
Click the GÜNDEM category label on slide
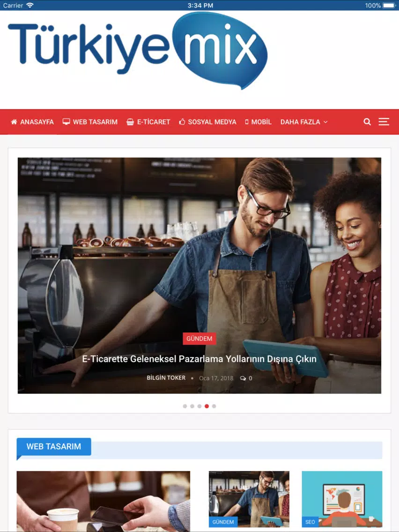click(199, 339)
